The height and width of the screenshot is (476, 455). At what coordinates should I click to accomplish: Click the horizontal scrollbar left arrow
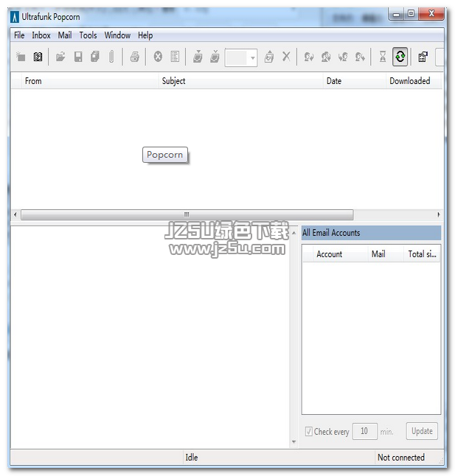[x=15, y=214]
